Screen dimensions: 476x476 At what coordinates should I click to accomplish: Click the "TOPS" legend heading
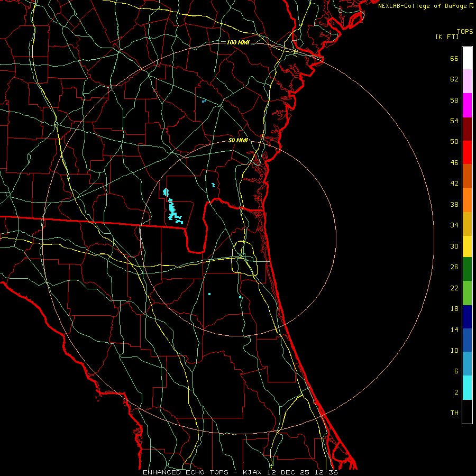click(465, 31)
